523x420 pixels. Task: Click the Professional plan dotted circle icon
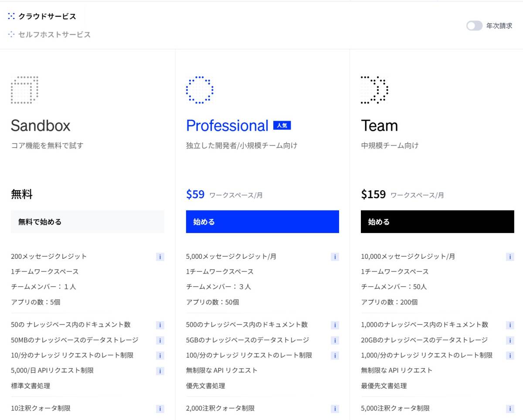[x=200, y=90]
